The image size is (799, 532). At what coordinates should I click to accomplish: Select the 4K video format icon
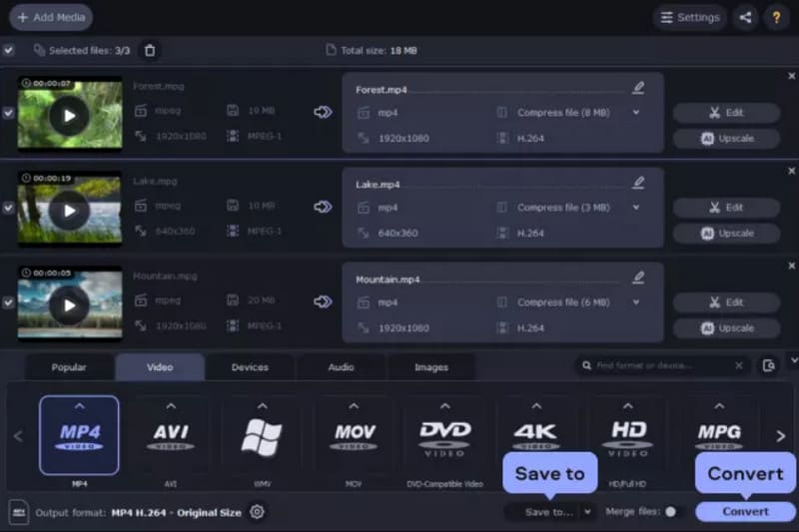537,435
